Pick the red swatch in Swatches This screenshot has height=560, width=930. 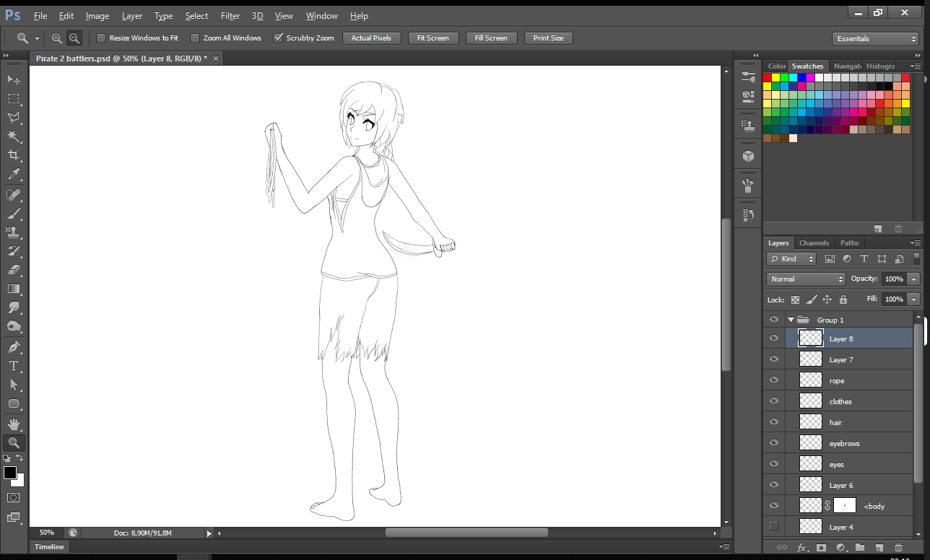(768, 77)
